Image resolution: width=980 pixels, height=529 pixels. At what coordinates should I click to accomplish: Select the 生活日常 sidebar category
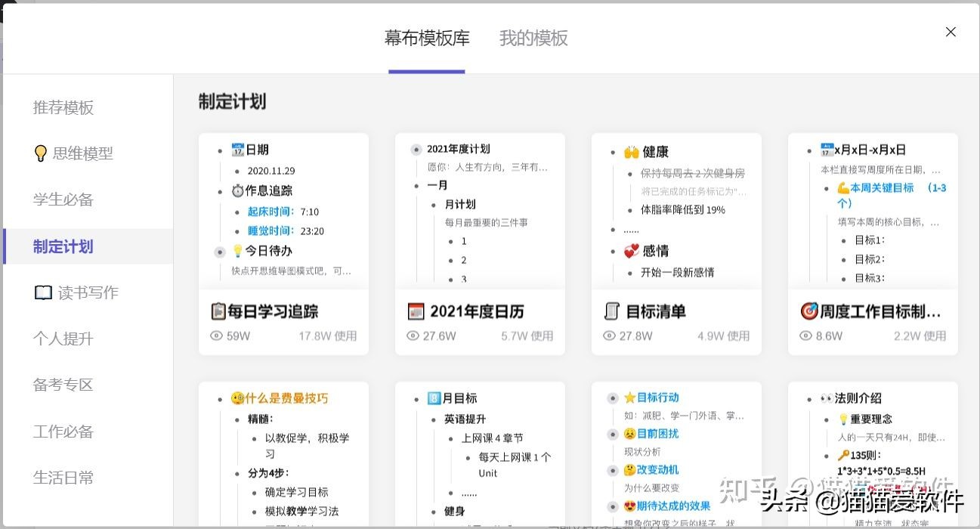point(63,478)
